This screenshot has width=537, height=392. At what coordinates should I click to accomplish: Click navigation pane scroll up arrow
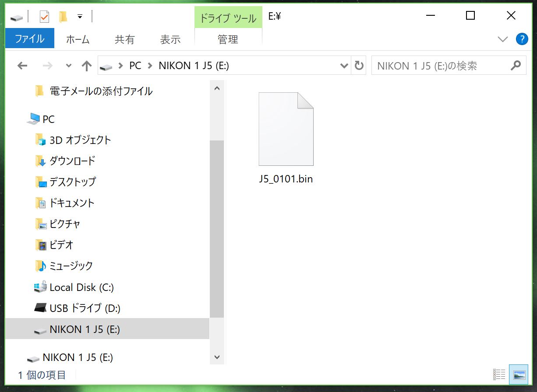coord(217,88)
